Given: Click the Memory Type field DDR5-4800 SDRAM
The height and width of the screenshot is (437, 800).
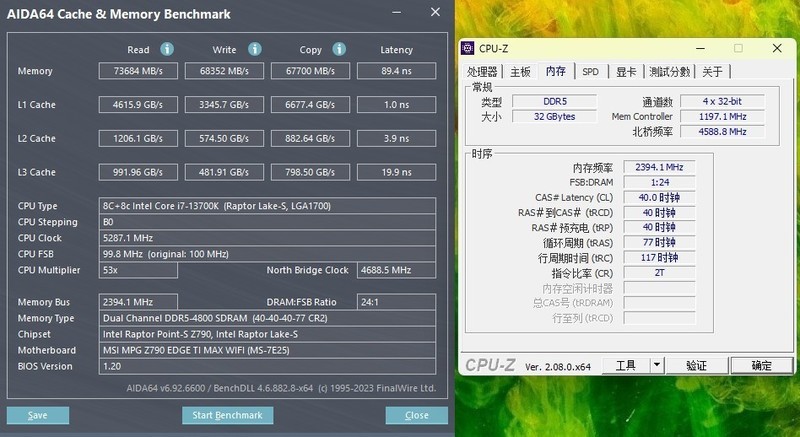Looking at the screenshot, I should [x=267, y=318].
